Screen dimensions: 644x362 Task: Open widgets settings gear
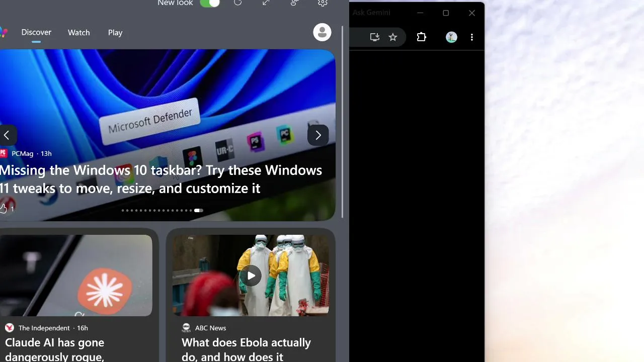(x=323, y=3)
